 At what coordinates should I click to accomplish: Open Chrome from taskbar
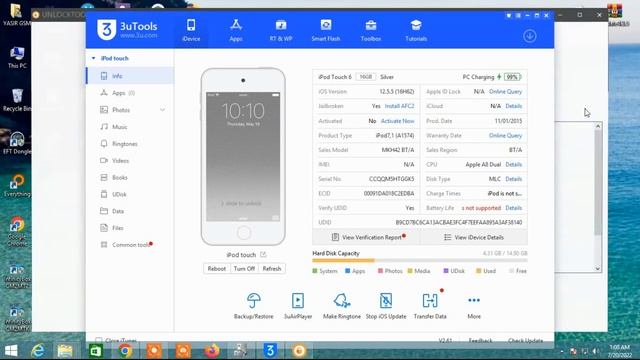[125, 351]
